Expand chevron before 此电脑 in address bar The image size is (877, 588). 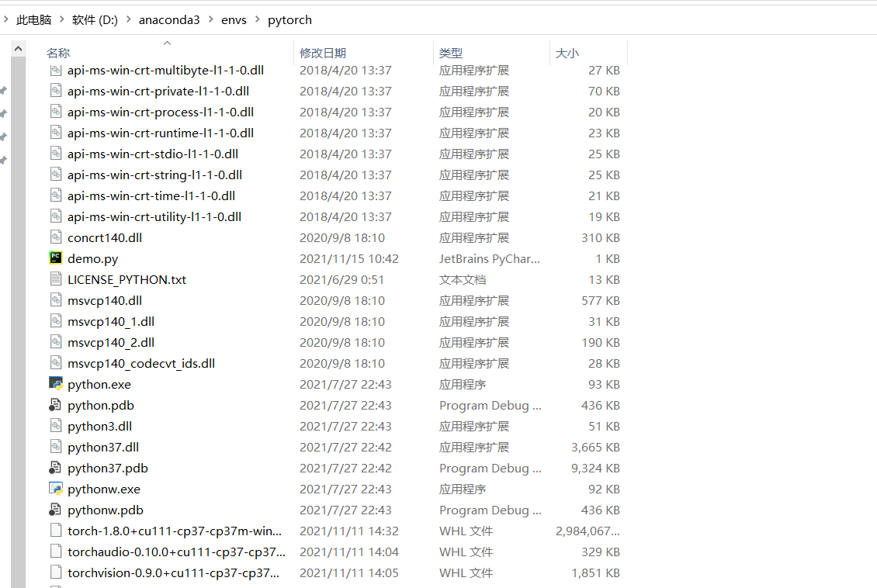[5, 19]
